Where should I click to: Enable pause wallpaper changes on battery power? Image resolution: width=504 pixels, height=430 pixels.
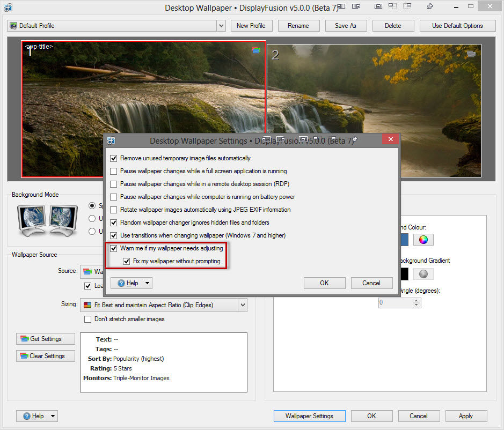(x=113, y=197)
